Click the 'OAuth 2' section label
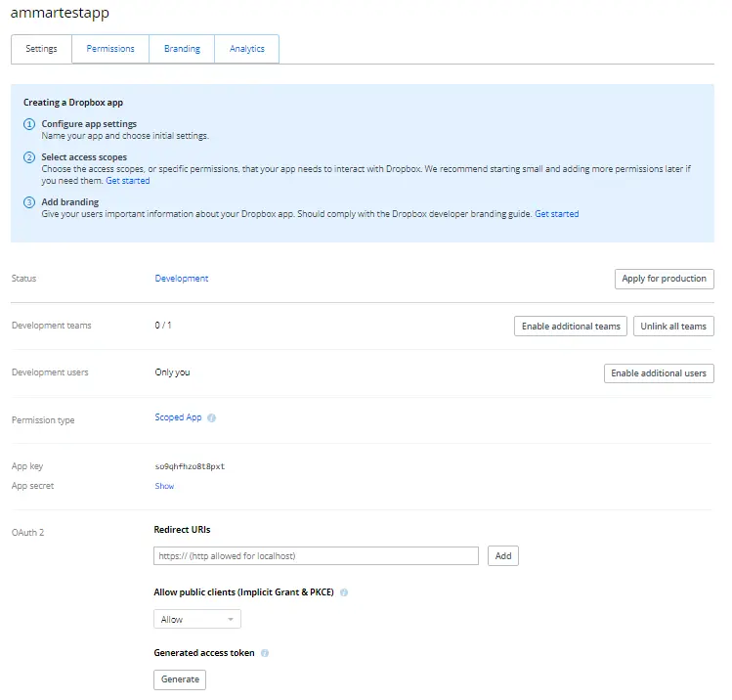Viewport: 732px width, 700px height. 28,533
